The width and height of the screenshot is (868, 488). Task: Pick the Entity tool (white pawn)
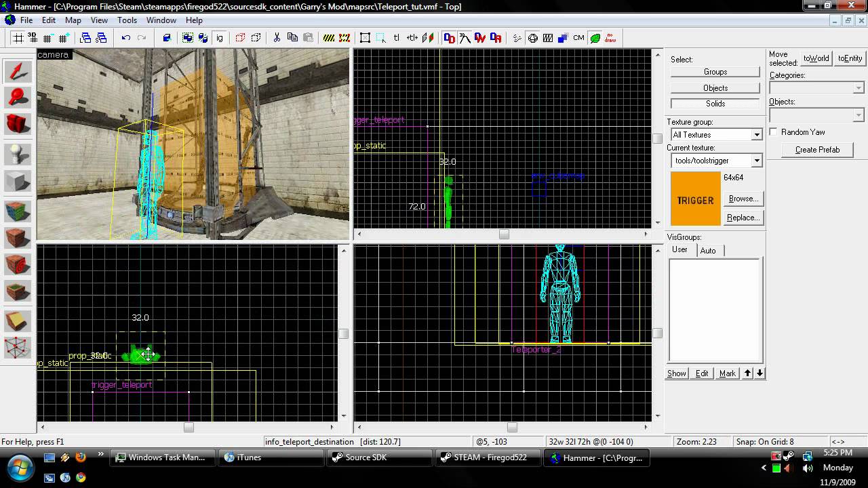[18, 155]
